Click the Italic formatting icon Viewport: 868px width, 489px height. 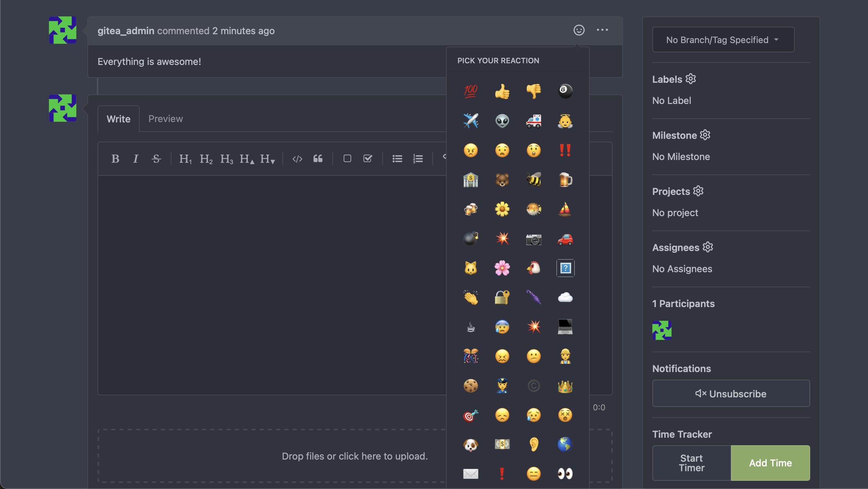[x=136, y=159]
